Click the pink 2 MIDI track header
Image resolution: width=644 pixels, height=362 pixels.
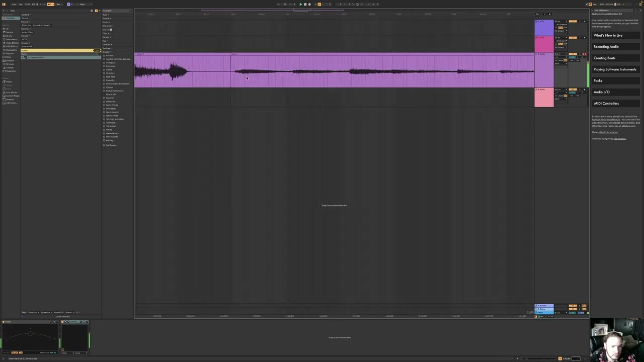coord(544,44)
